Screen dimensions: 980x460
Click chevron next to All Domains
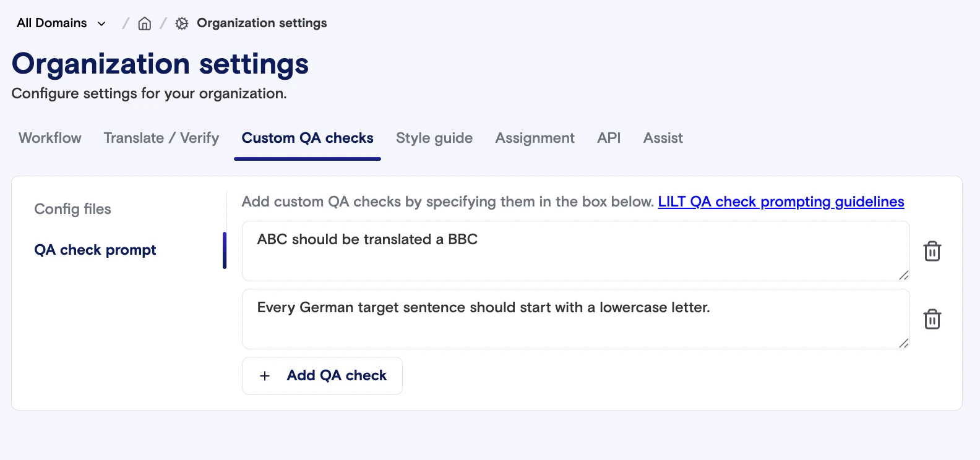[x=101, y=23]
